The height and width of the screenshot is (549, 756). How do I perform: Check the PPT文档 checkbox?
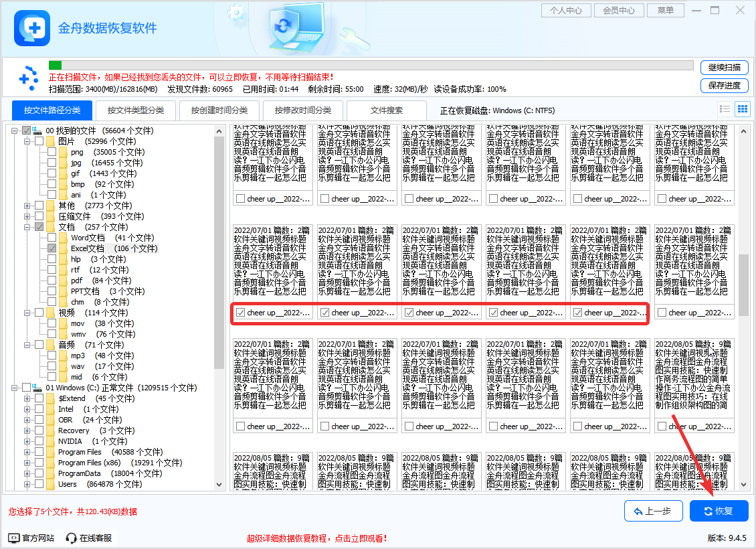coord(52,291)
